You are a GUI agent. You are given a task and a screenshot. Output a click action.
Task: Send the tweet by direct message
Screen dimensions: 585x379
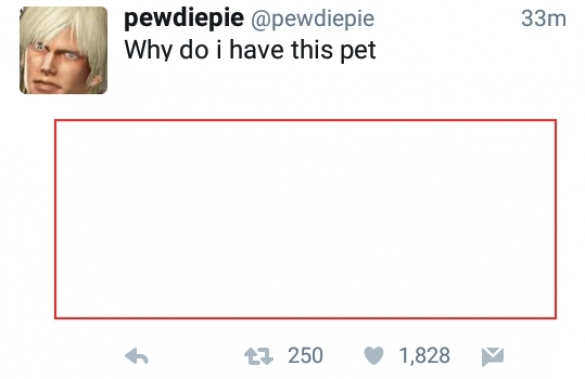click(x=492, y=356)
